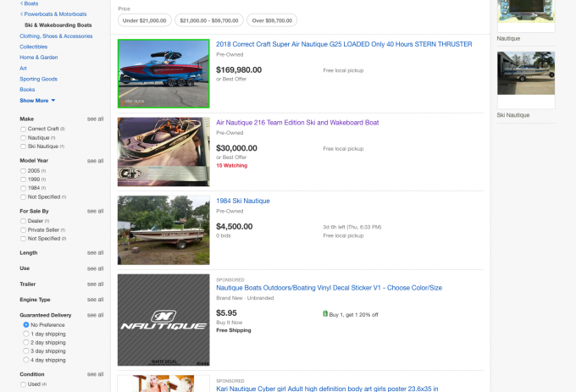Screen dimensions: 576x392
Task: Expand Show More categories list
Action: [37, 100]
